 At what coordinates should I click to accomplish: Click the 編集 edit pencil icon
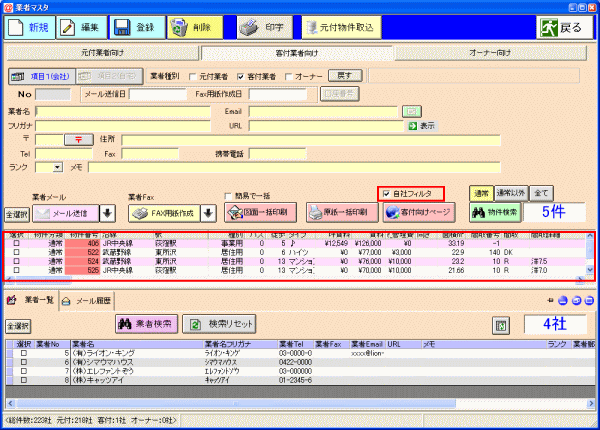68,28
